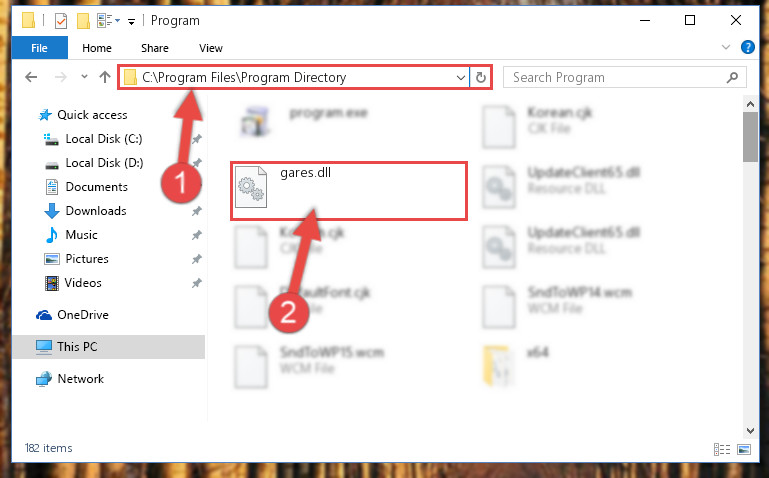Open the Customize Quick Access Toolbar dropdown
The image size is (769, 478).
point(131,22)
